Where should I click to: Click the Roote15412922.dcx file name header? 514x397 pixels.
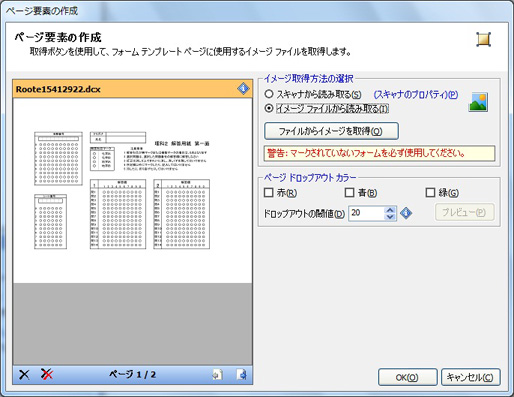(58, 89)
